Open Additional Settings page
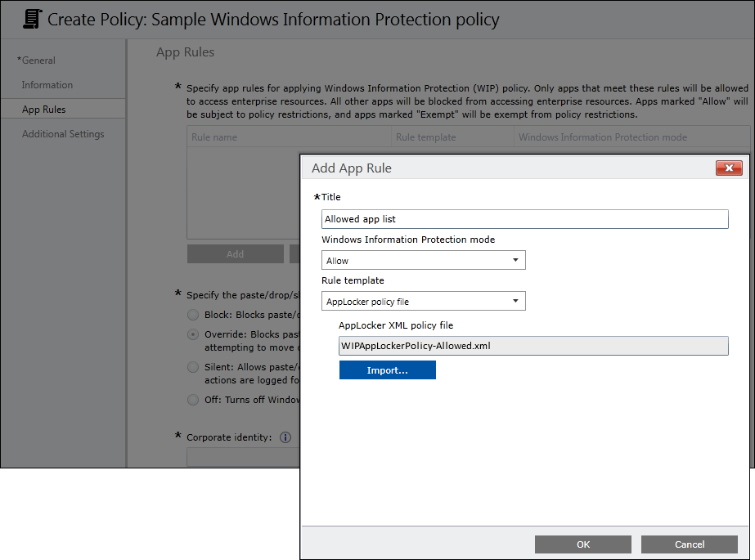This screenshot has height=560, width=755. pos(63,134)
